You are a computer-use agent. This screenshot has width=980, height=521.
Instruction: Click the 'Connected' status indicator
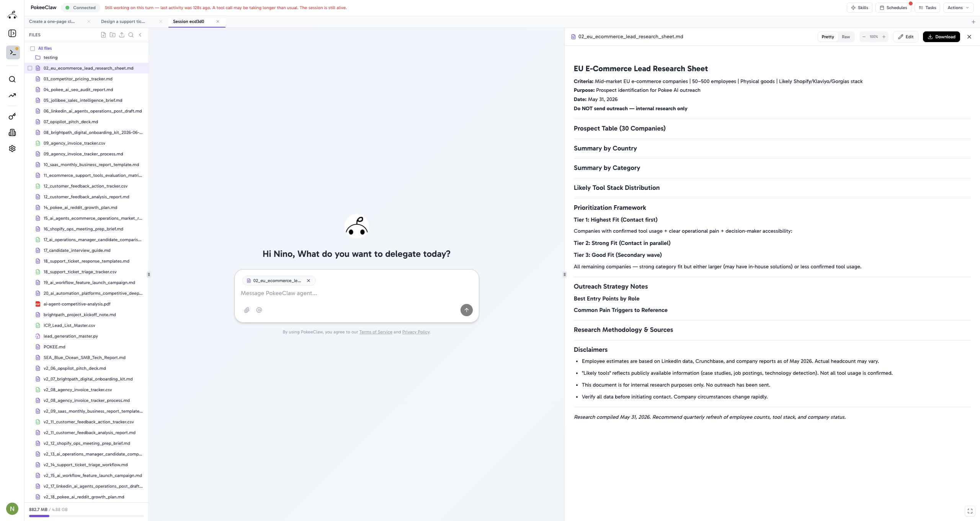coord(80,8)
